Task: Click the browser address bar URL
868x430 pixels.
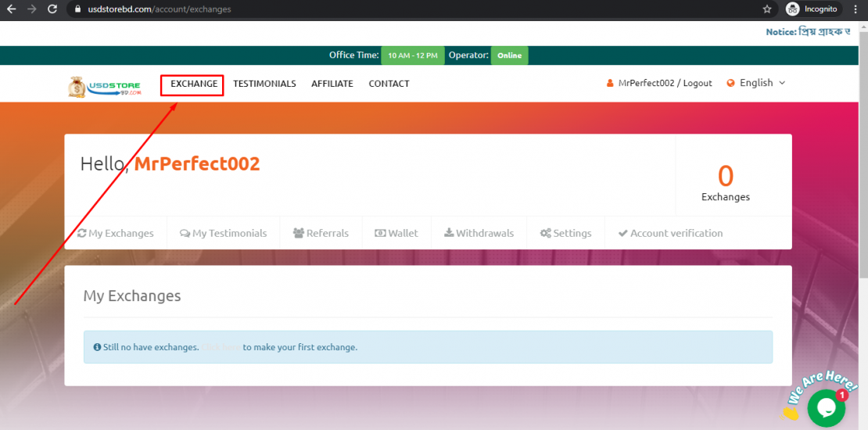Action: tap(160, 9)
